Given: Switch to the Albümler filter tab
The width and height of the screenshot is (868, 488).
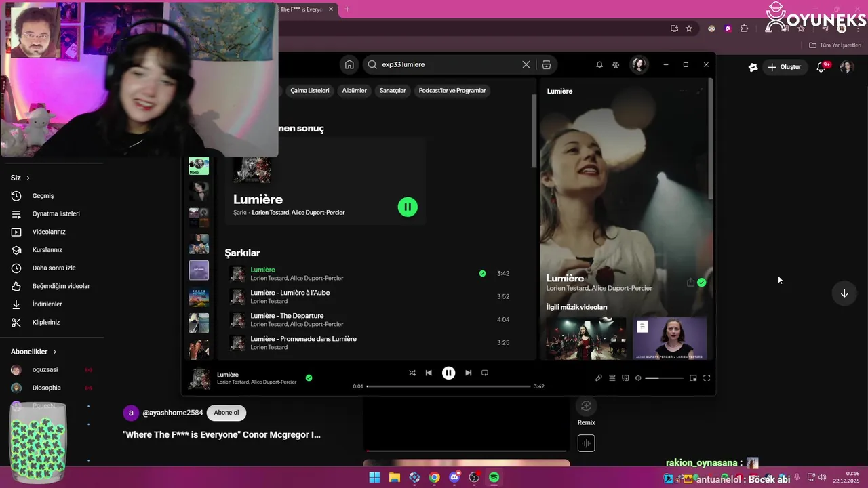Looking at the screenshot, I should pyautogui.click(x=354, y=91).
